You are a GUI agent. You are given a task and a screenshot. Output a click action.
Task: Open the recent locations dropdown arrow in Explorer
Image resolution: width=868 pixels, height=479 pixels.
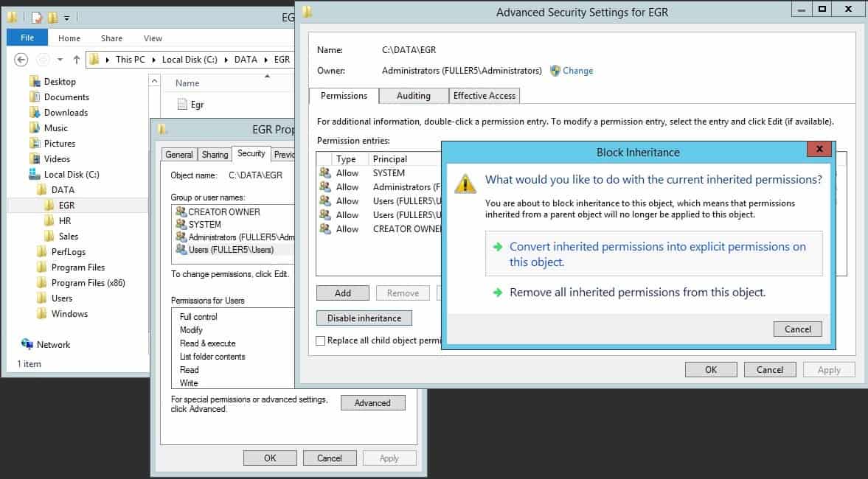point(60,60)
